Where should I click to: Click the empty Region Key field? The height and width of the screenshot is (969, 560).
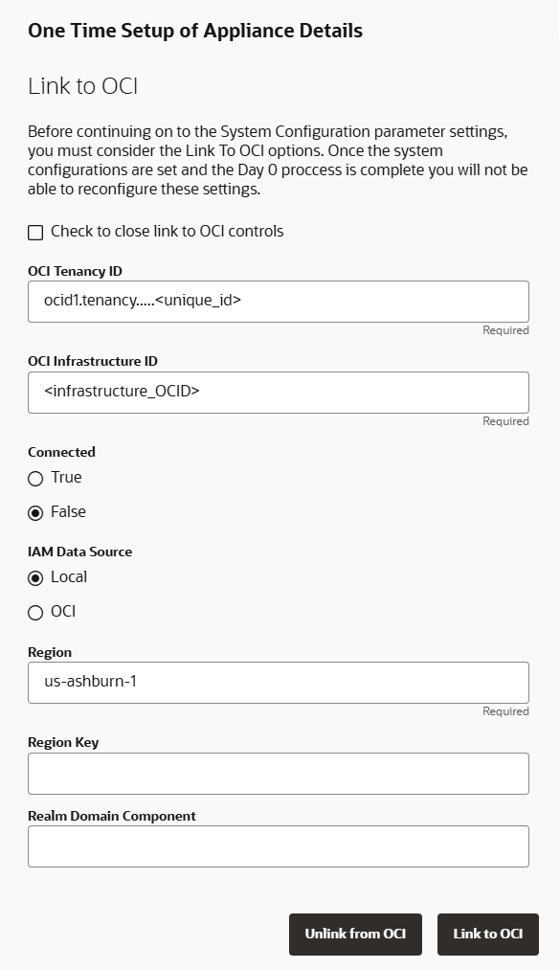(278, 773)
